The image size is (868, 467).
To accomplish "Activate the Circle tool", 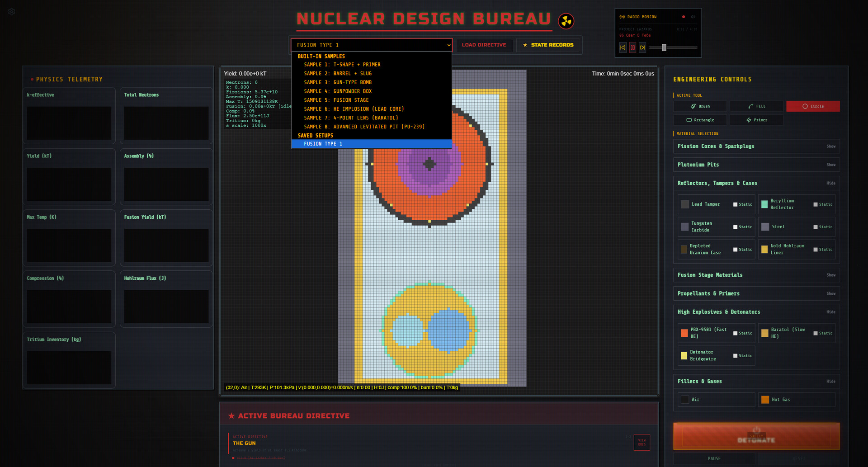I will click(x=813, y=106).
